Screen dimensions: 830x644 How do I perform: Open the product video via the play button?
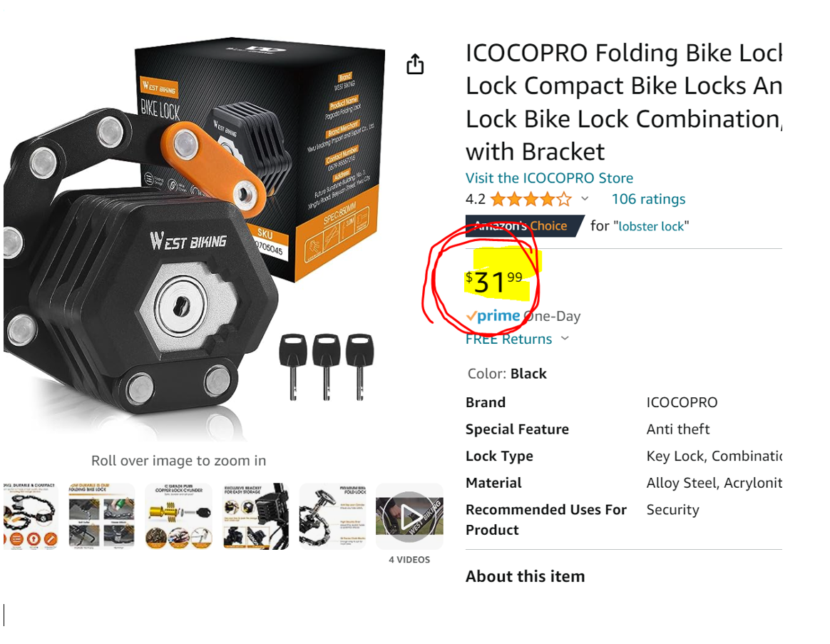[x=409, y=516]
